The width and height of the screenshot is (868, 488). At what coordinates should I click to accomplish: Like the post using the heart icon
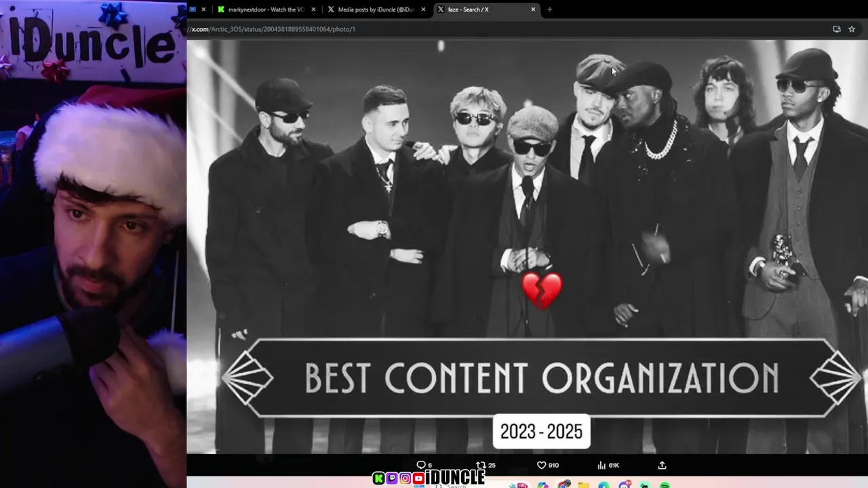pyautogui.click(x=541, y=465)
